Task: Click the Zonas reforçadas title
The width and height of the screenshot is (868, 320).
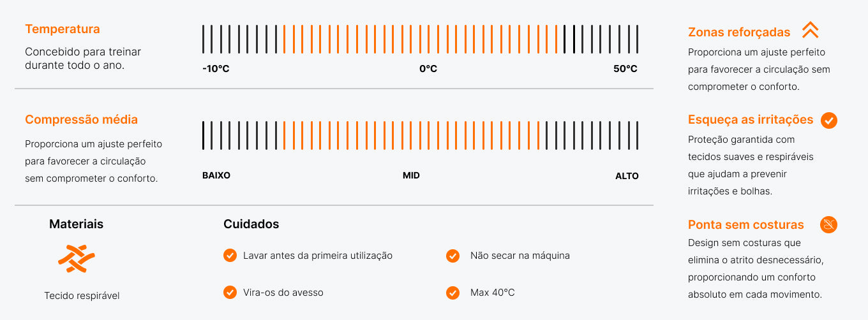Action: tap(739, 33)
